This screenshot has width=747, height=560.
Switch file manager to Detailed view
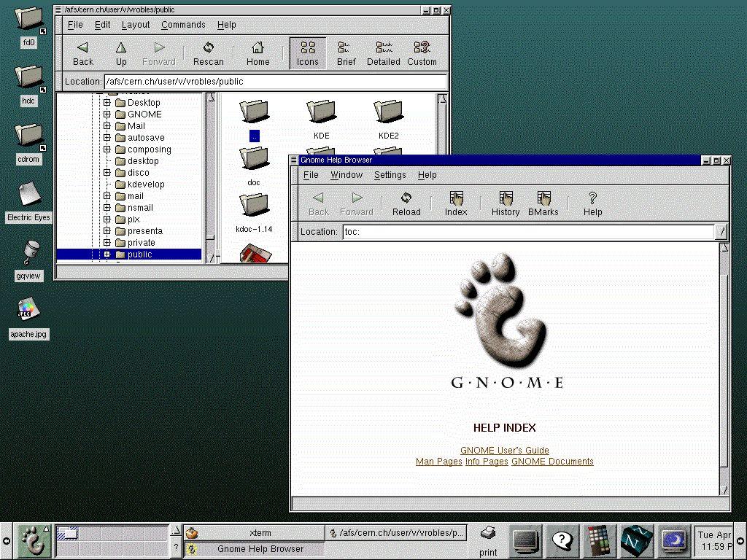pyautogui.click(x=384, y=53)
